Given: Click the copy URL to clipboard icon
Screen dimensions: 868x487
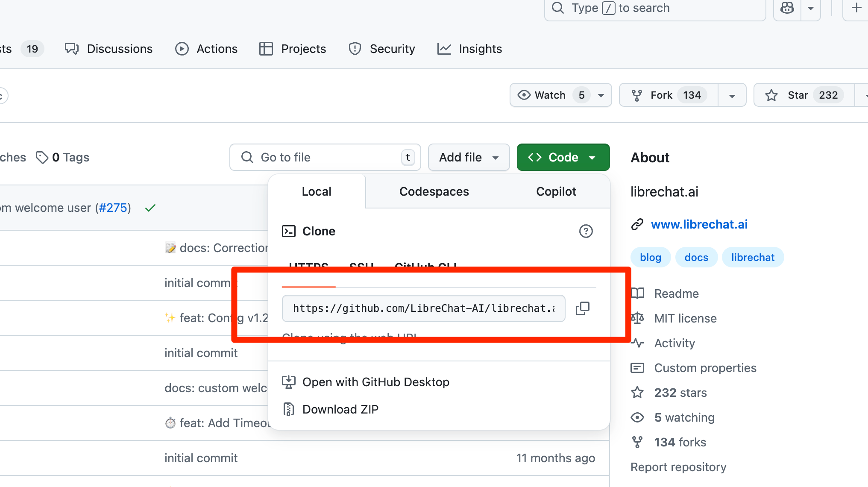Looking at the screenshot, I should coord(582,308).
